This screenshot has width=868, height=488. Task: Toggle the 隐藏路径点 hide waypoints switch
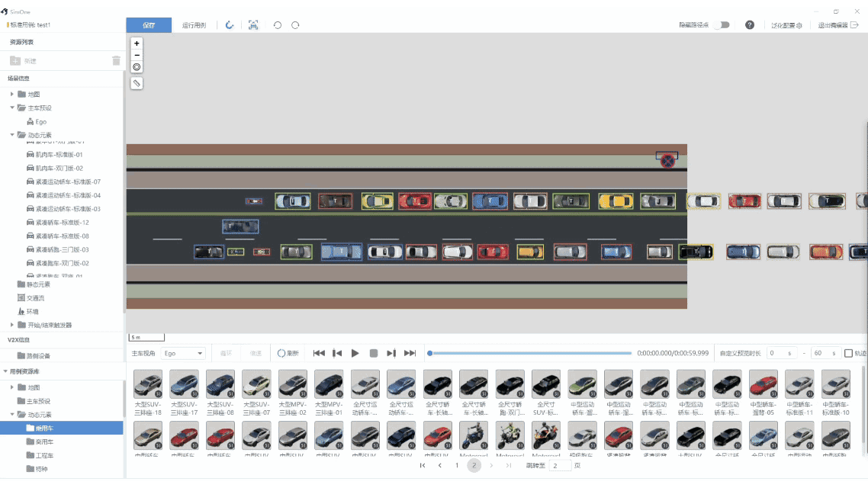(722, 25)
